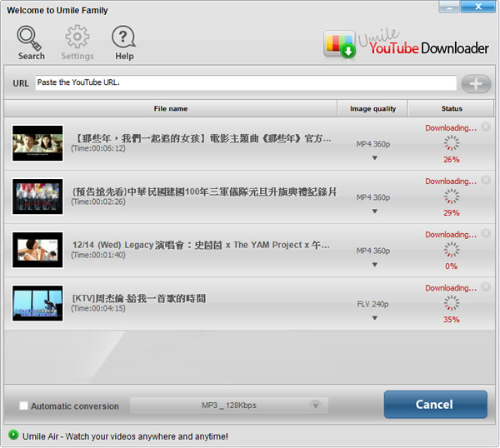
Task: Expand quality dropdown for the 00:02:26 video
Action: coord(375,211)
